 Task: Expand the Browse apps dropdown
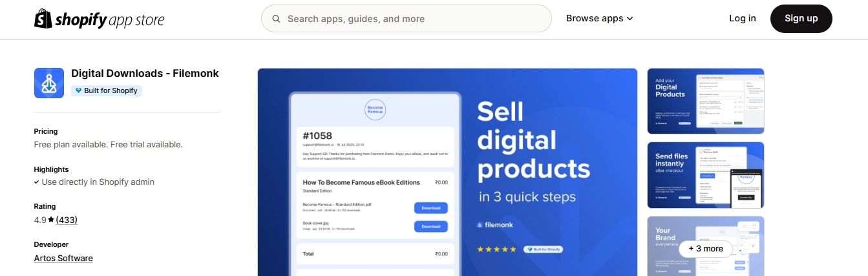[x=599, y=19]
